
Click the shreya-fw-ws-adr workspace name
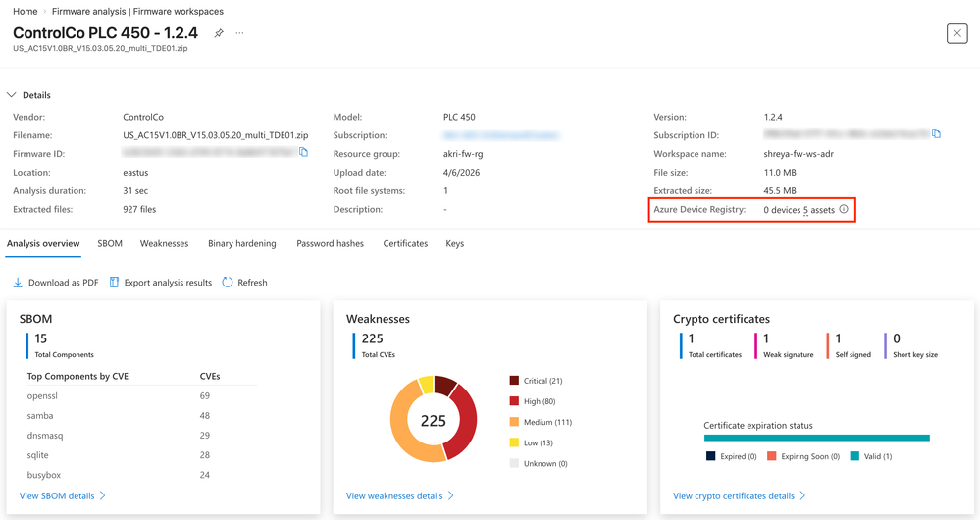coord(799,154)
